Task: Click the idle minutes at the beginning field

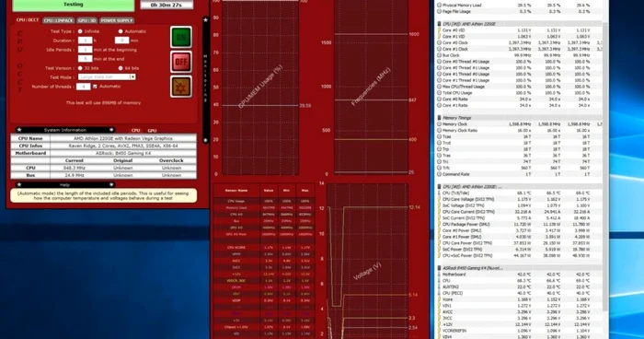Action: 85,50
